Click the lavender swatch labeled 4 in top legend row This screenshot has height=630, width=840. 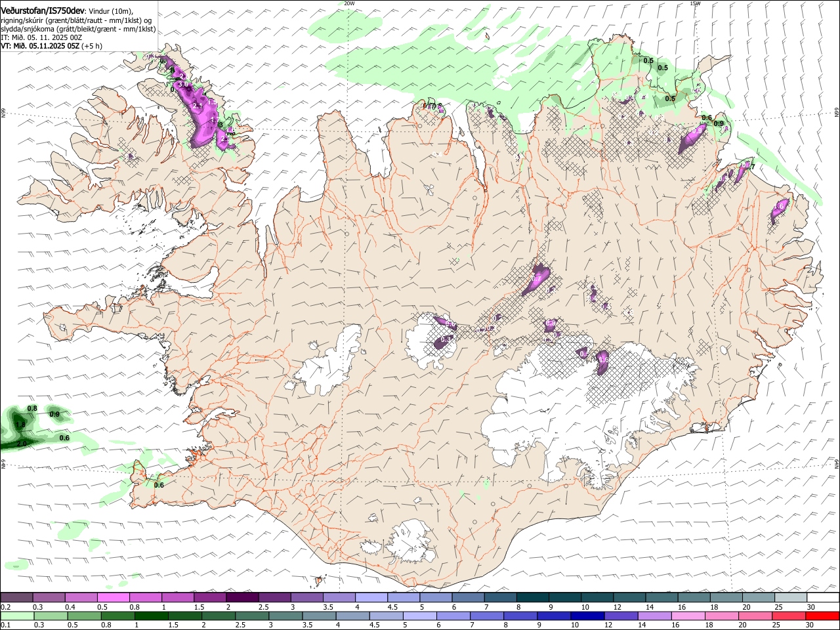pos(370,598)
